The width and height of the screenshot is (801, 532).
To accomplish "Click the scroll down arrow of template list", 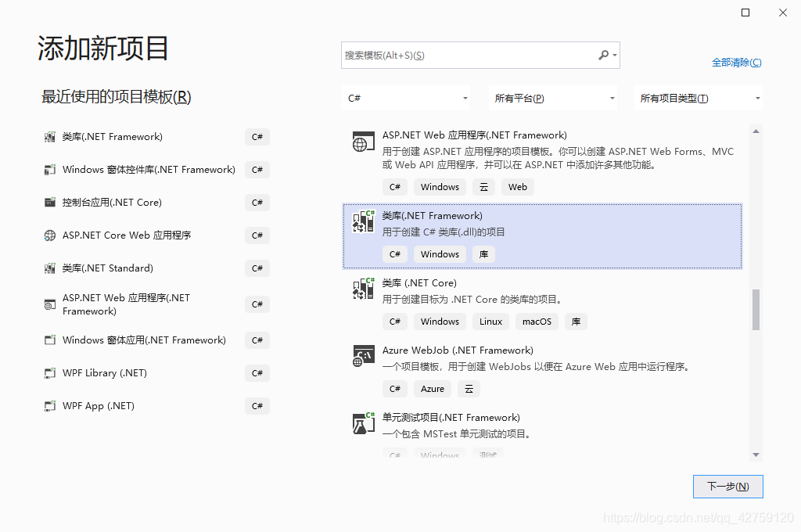I will (x=756, y=455).
